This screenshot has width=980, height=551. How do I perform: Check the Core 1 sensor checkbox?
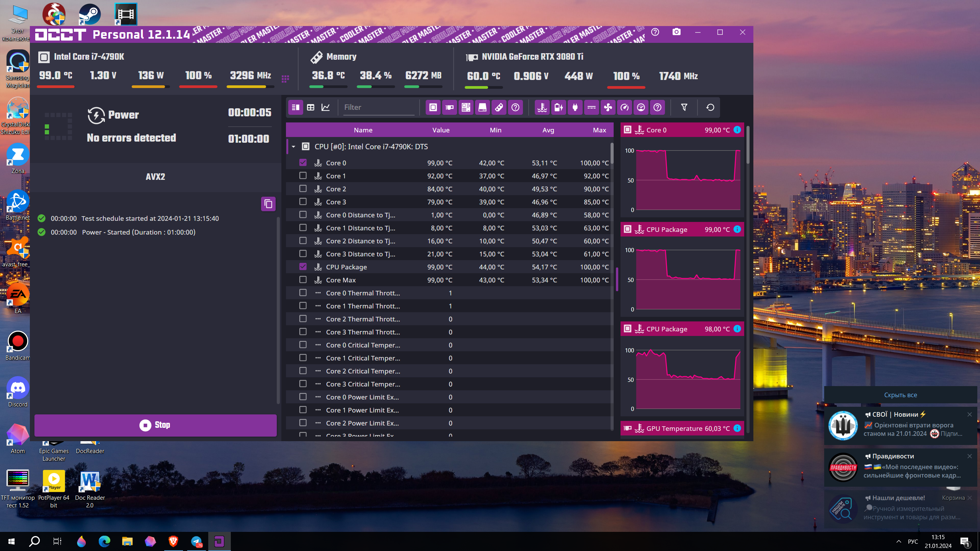tap(303, 176)
